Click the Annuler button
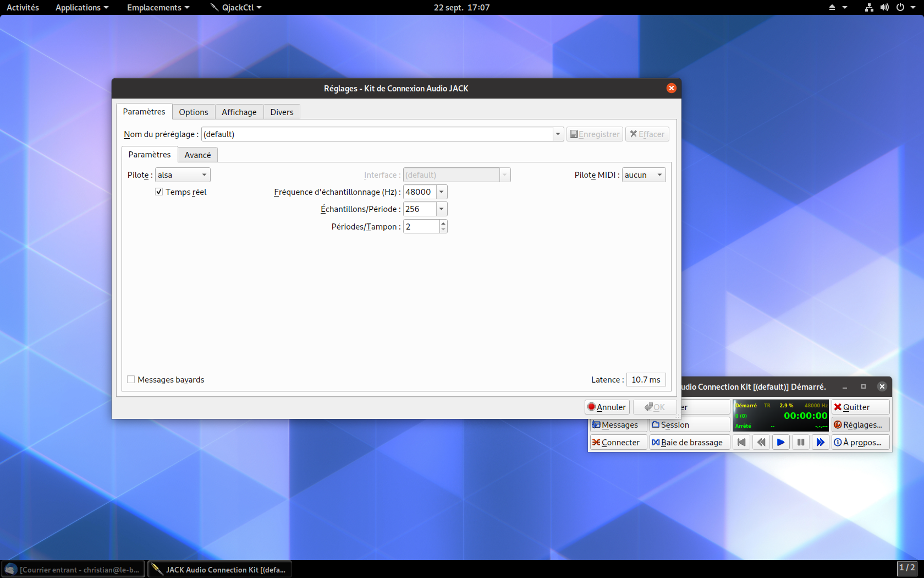The width and height of the screenshot is (924, 578). pos(607,407)
